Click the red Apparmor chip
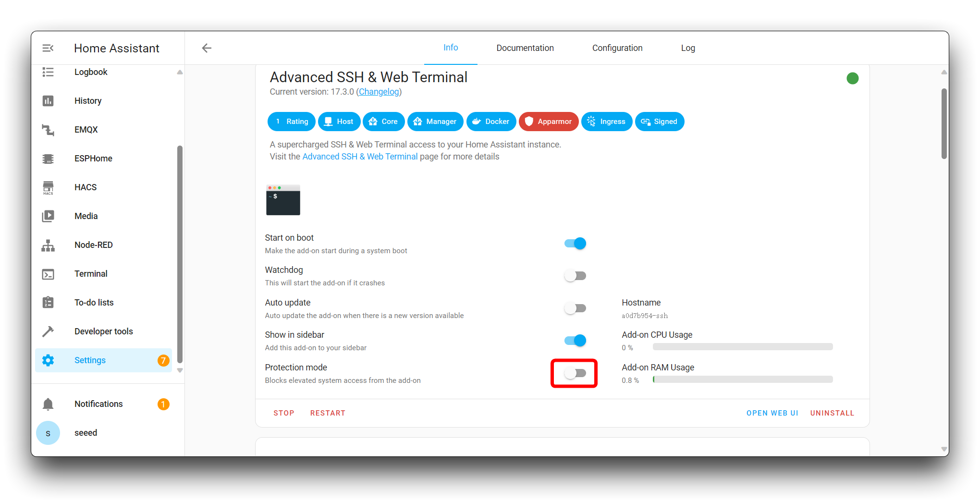Viewport: 980px width, 503px height. coord(549,122)
